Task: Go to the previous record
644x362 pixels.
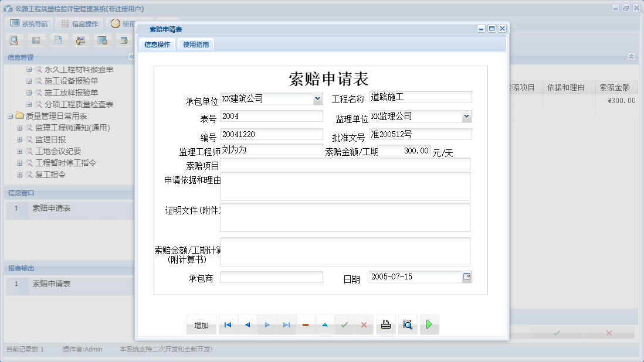Action: click(247, 324)
